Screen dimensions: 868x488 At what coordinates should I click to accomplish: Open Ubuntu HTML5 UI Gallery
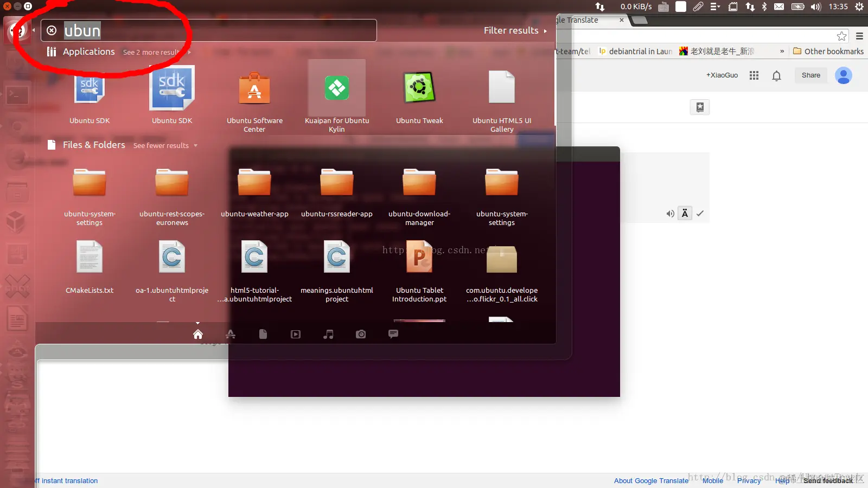tap(502, 101)
